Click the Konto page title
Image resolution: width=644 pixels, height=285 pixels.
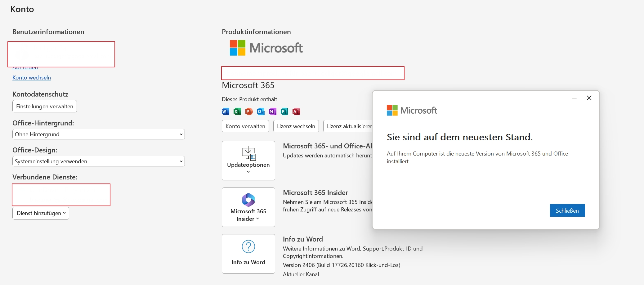[22, 9]
